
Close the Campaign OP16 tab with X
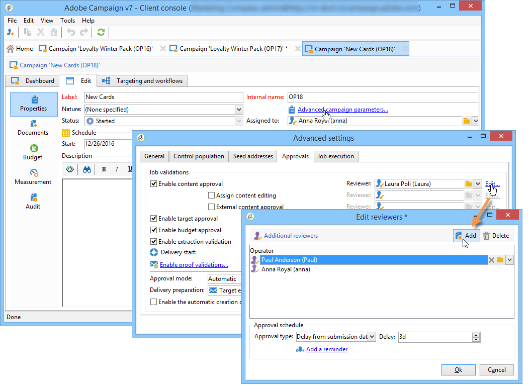pyautogui.click(x=163, y=49)
